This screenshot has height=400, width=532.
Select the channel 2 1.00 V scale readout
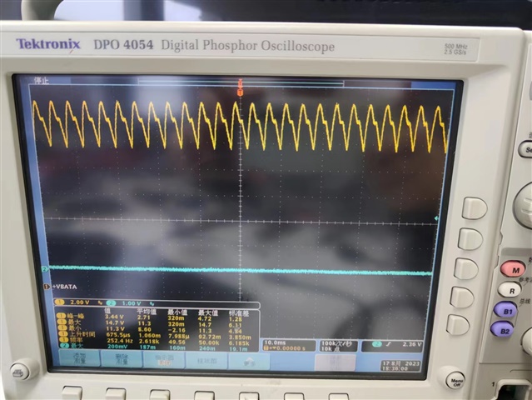pos(130,302)
